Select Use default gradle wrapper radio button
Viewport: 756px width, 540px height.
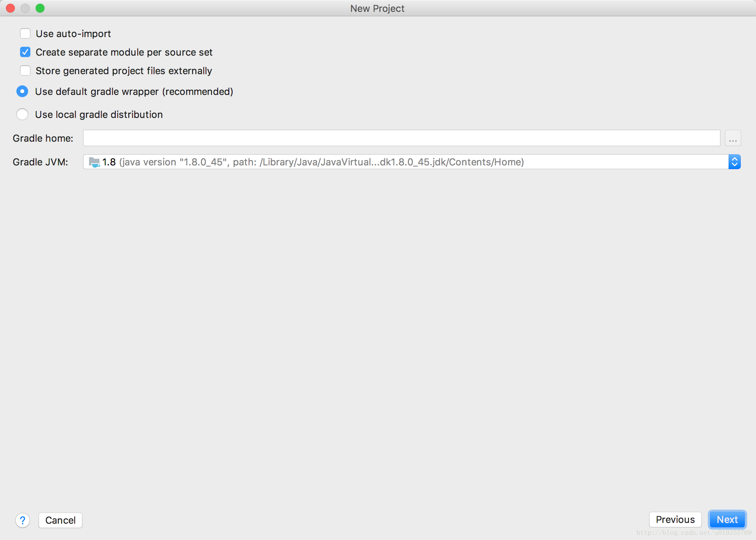[x=23, y=91]
